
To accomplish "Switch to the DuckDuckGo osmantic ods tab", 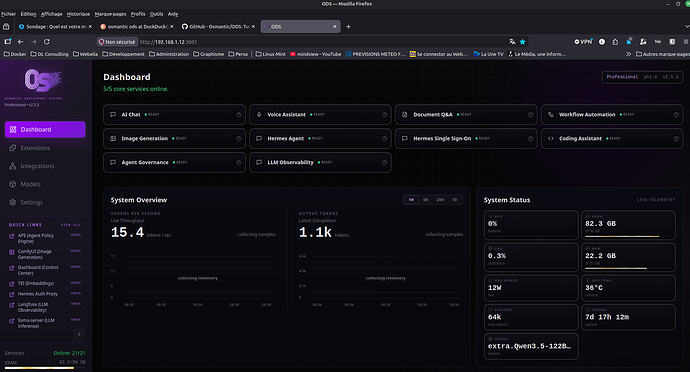I will (x=137, y=26).
